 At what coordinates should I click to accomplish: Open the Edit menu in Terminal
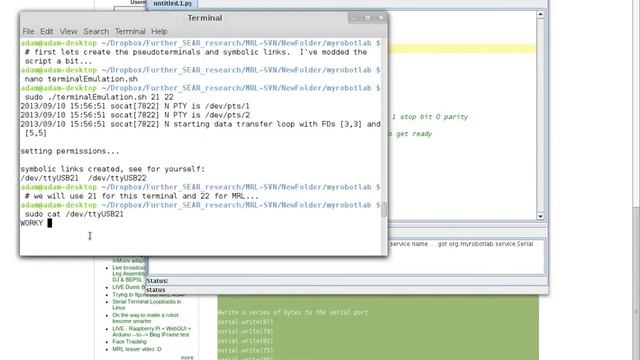47,31
